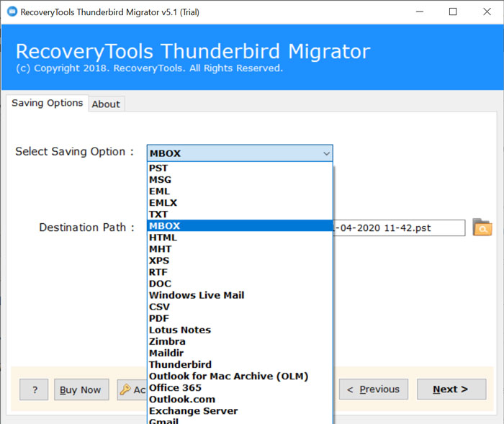Choose Maildir from the list
The width and height of the screenshot is (504, 424).
pos(240,353)
